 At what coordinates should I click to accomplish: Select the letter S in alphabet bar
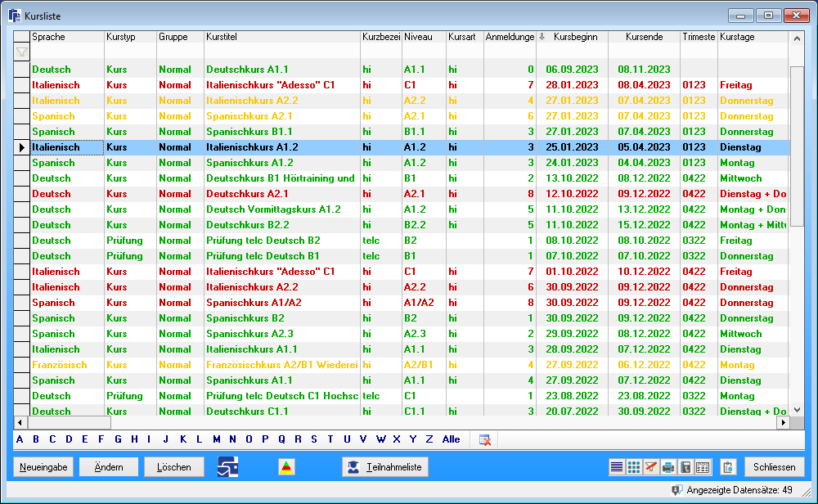click(x=313, y=439)
